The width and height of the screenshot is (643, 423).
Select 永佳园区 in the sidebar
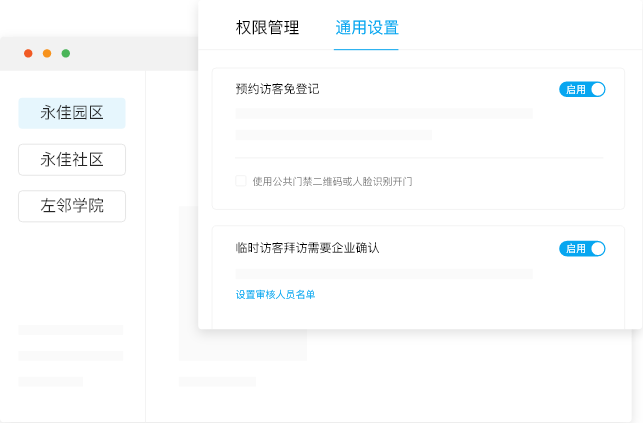72,113
